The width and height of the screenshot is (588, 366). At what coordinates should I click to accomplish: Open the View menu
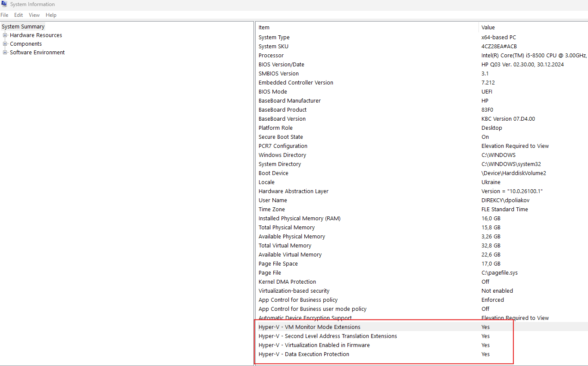(34, 15)
